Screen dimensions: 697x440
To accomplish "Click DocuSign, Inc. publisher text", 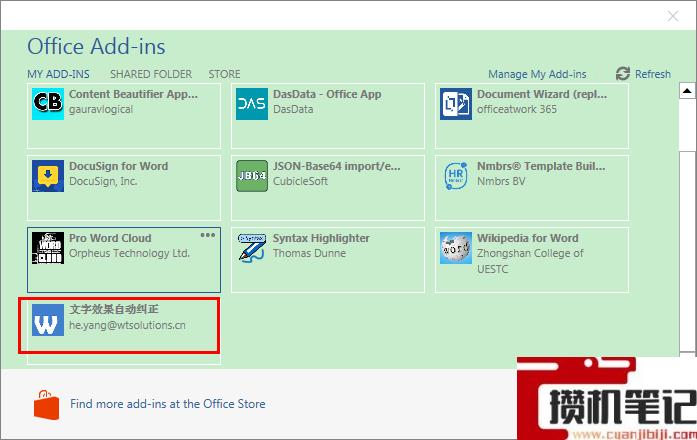I will pyautogui.click(x=103, y=181).
